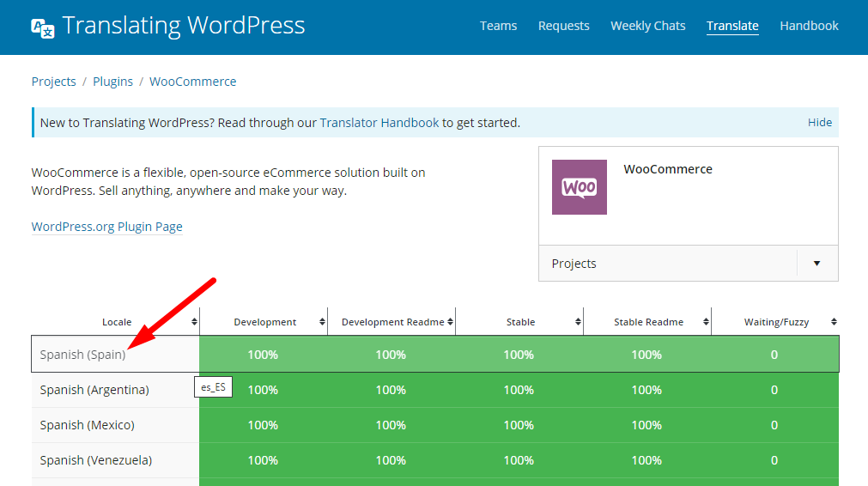Click the Development column header label
Image resolution: width=868 pixels, height=486 pixels.
pyautogui.click(x=265, y=322)
